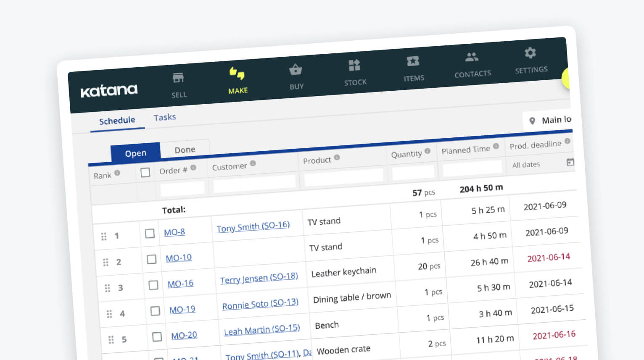The height and width of the screenshot is (360, 644).
Task: Open manufacturing order MO-10 link
Action: (179, 258)
